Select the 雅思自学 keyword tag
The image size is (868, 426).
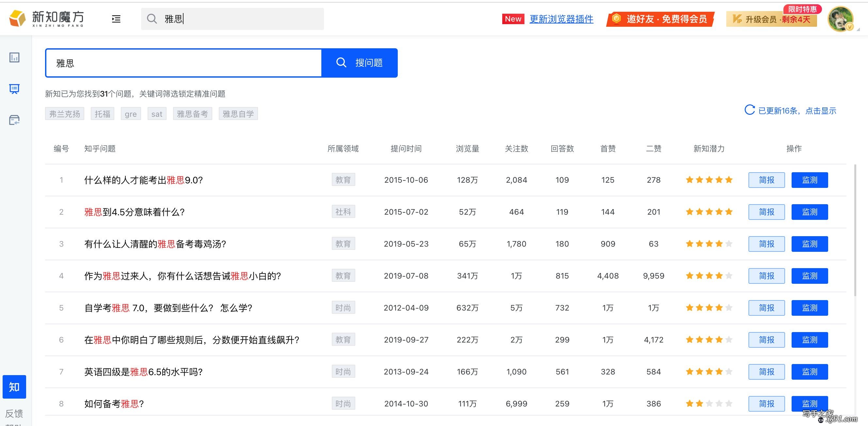238,114
